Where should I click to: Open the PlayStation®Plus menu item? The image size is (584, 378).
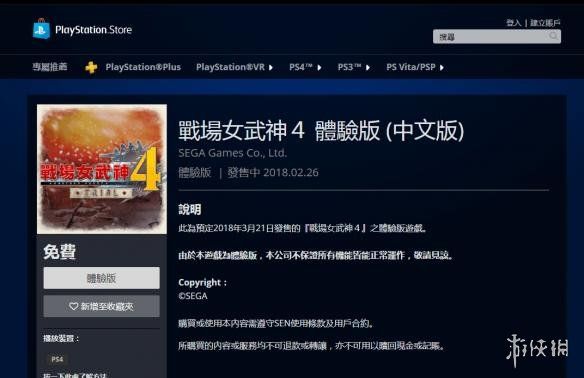pyautogui.click(x=143, y=67)
